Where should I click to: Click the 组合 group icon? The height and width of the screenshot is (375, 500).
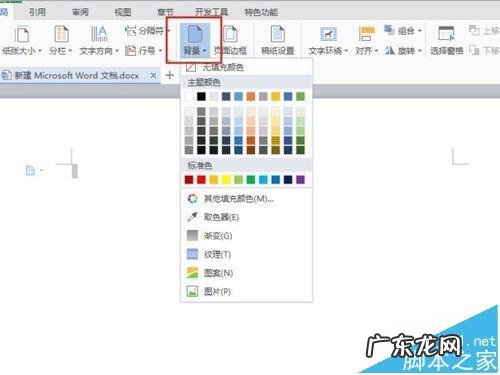pyautogui.click(x=389, y=30)
